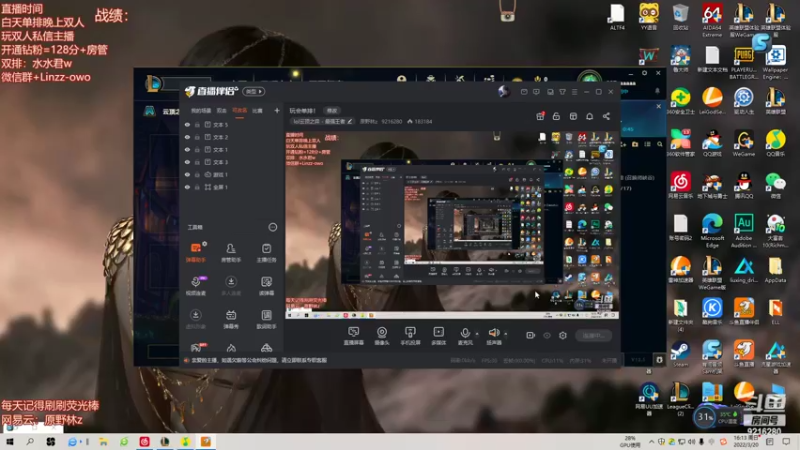Switch to the second scene tab

221,110
